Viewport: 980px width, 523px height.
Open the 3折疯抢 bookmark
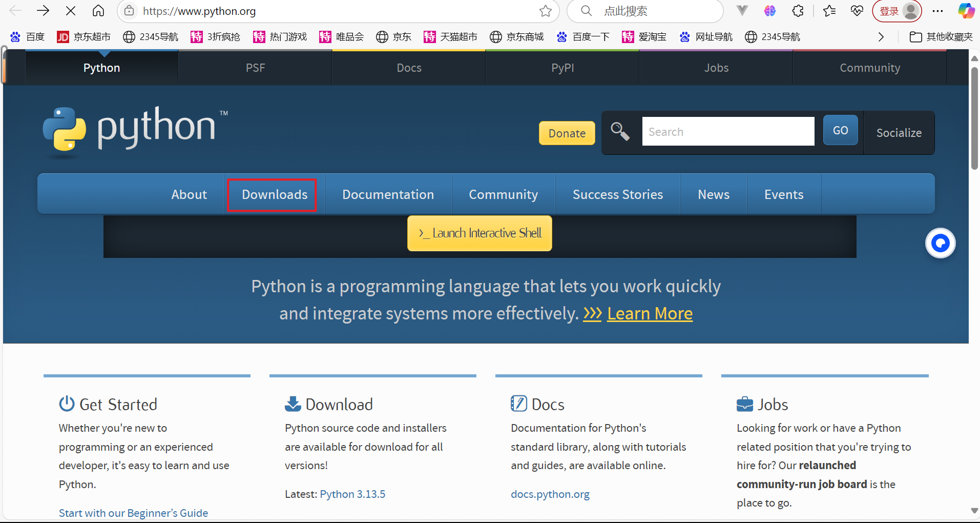(215, 37)
